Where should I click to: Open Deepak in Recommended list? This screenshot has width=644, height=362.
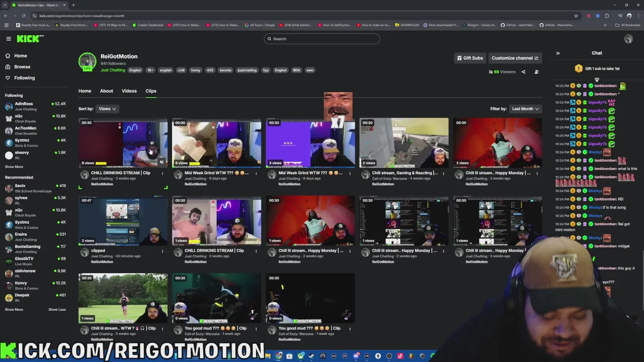35,298
